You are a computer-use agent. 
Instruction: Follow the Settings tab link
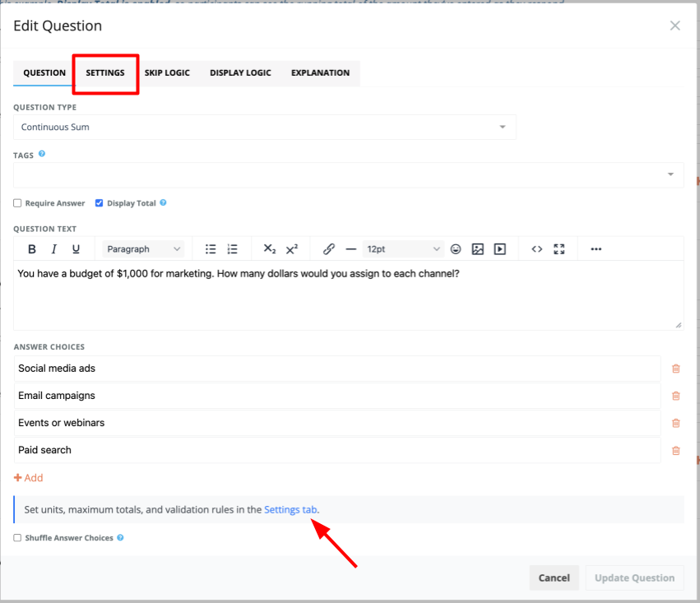click(290, 510)
